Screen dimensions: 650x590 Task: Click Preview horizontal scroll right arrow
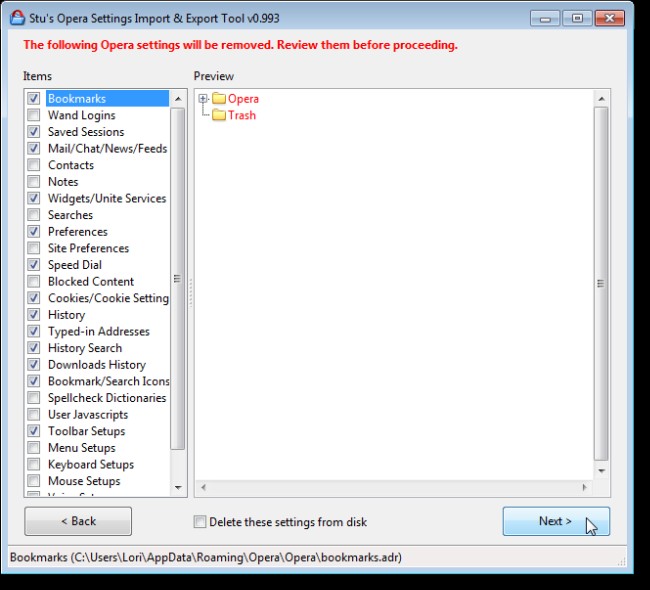[585, 488]
